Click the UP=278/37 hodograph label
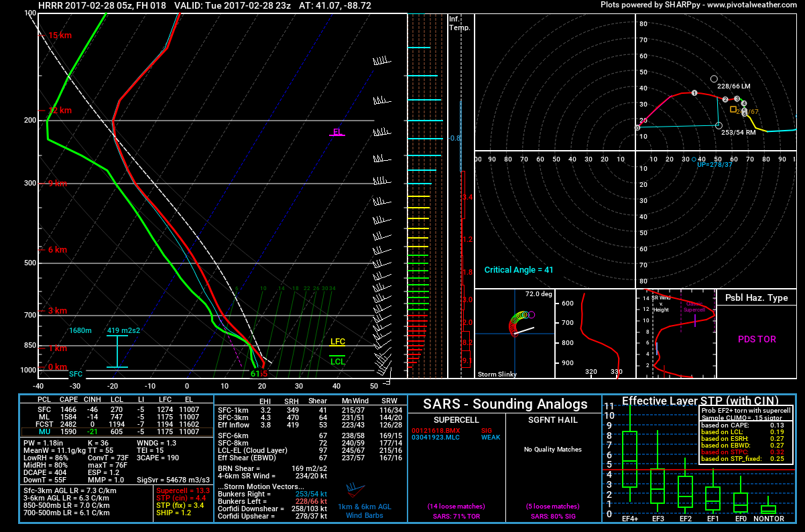The height and width of the screenshot is (532, 805). tap(715, 164)
